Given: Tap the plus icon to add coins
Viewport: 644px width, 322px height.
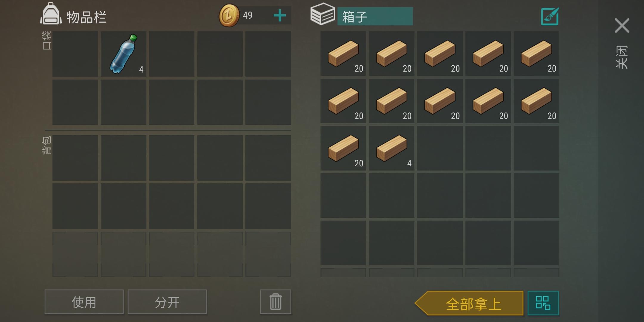Looking at the screenshot, I should point(280,16).
